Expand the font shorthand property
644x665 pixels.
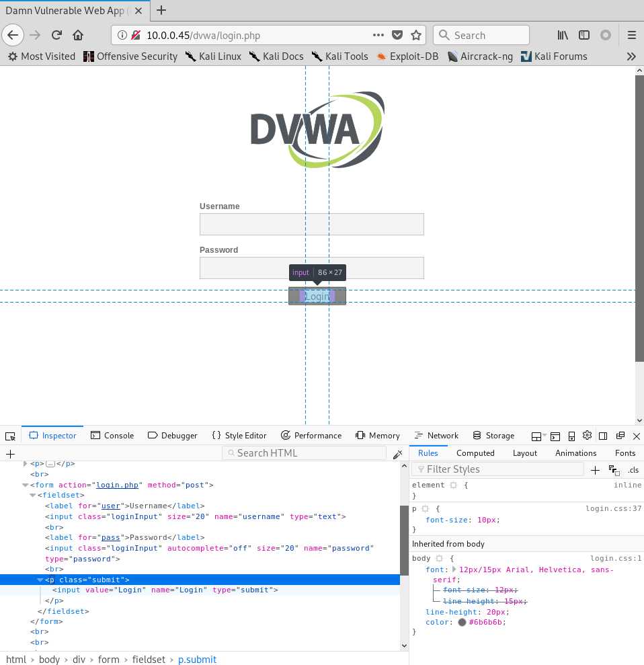[x=454, y=569]
